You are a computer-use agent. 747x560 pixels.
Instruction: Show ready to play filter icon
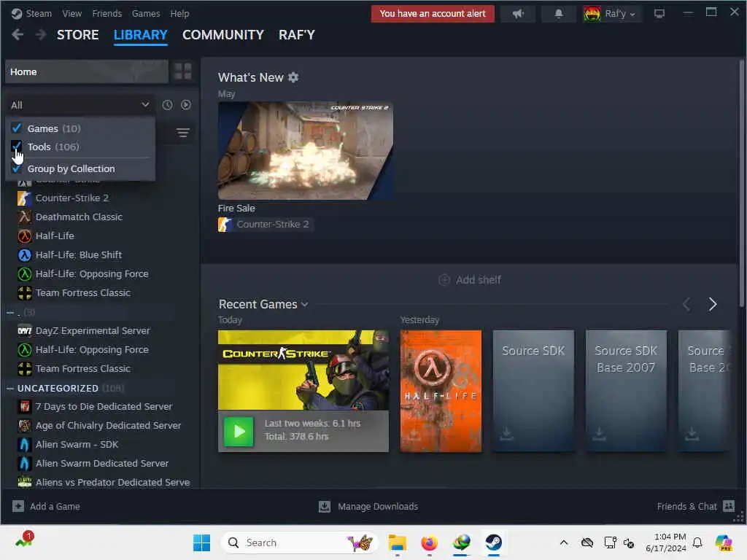(x=186, y=105)
